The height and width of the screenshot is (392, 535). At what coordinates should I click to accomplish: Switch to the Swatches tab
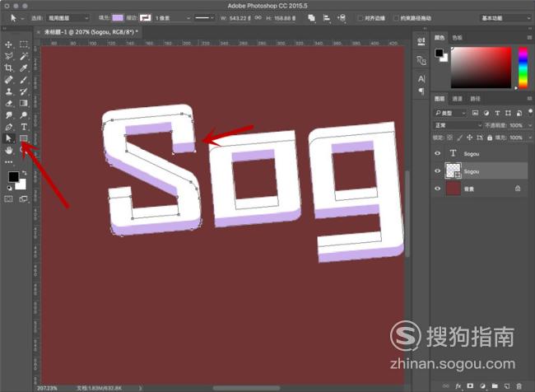point(457,38)
